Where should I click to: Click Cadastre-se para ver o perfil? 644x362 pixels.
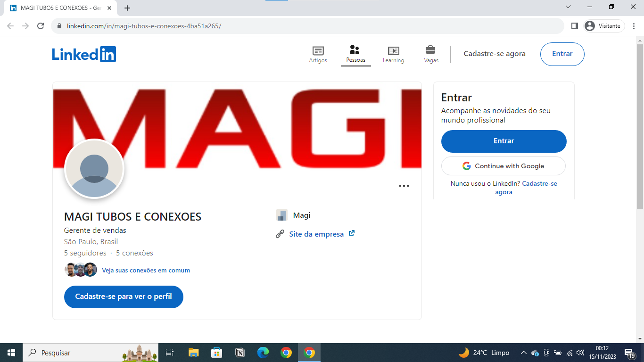tap(124, 297)
